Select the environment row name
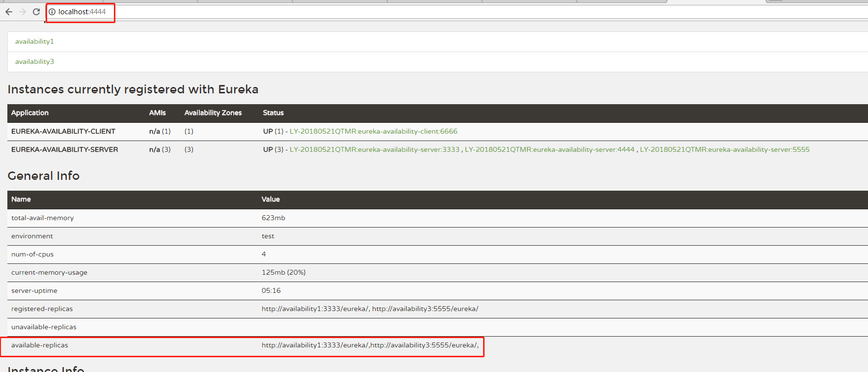Image resolution: width=868 pixels, height=372 pixels. click(x=32, y=236)
